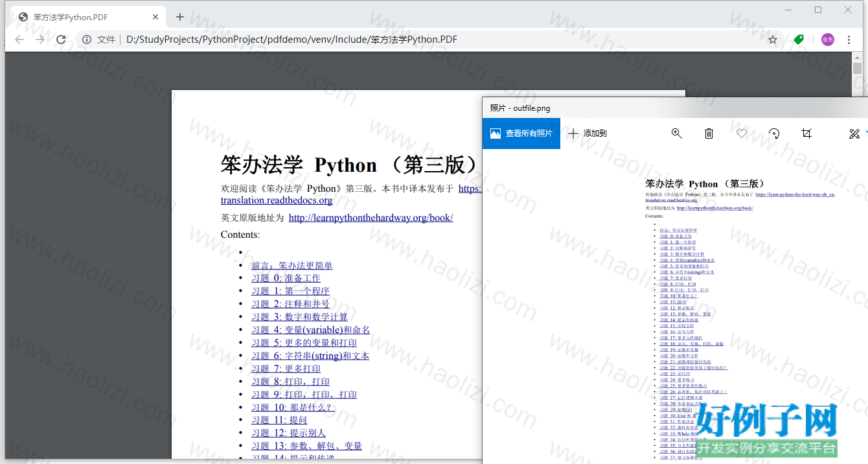Click the file info icon in address bar
This screenshot has width=868, height=464.
coord(87,40)
